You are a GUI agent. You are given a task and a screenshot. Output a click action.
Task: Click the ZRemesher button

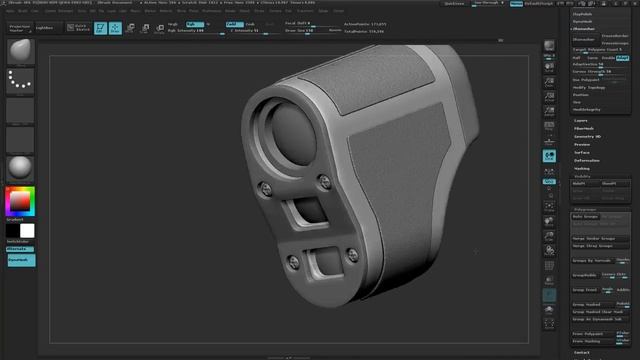(x=585, y=40)
